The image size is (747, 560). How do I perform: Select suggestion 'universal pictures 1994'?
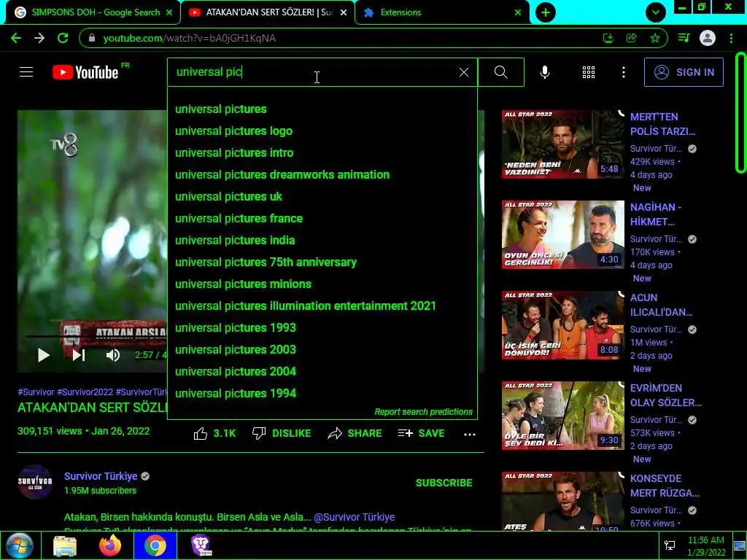tap(322, 394)
